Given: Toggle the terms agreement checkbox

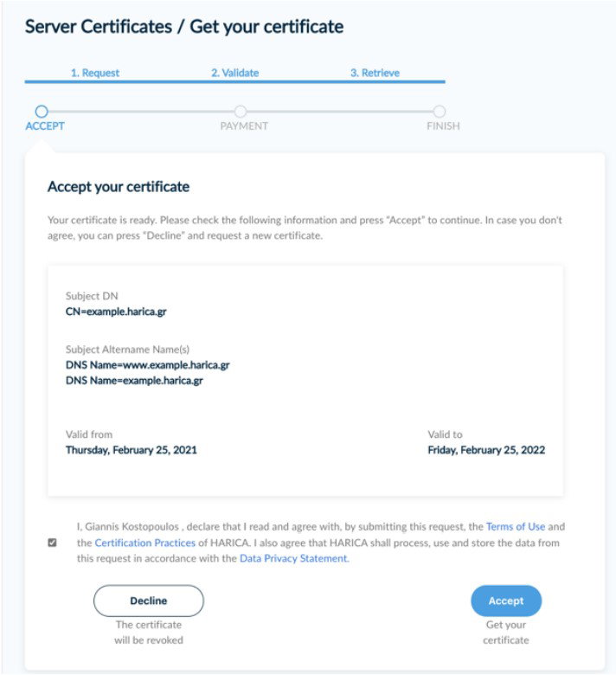Looking at the screenshot, I should [x=52, y=543].
